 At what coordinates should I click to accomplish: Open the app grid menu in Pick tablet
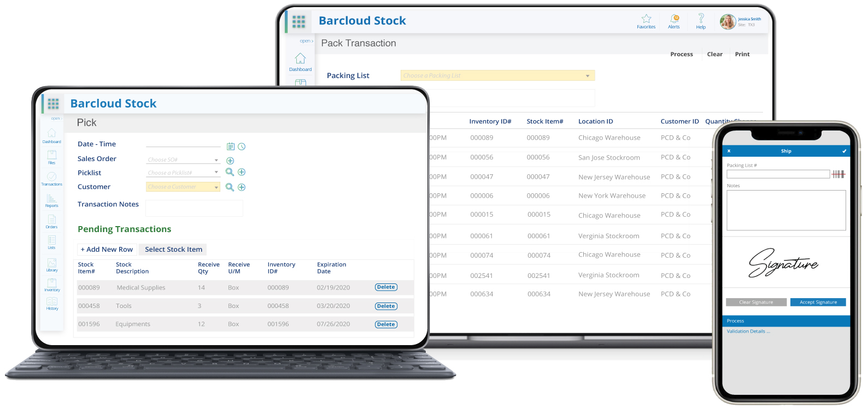pos(53,103)
